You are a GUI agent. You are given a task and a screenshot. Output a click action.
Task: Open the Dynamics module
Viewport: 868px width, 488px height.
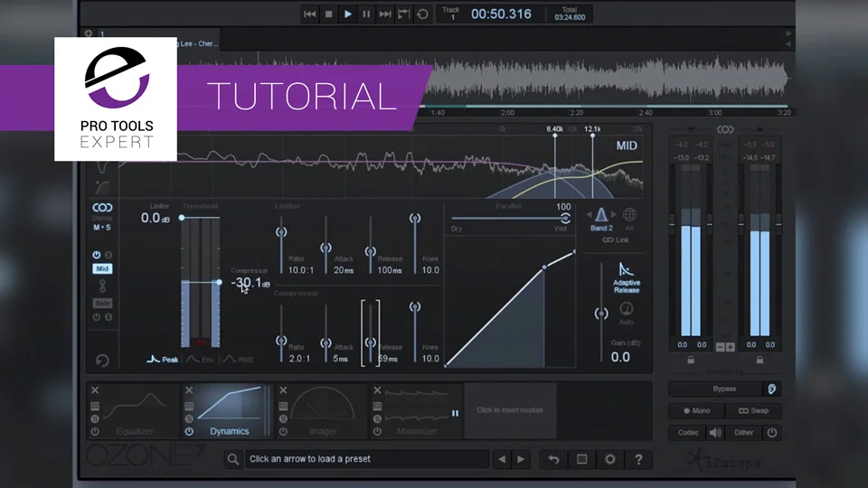point(229,411)
